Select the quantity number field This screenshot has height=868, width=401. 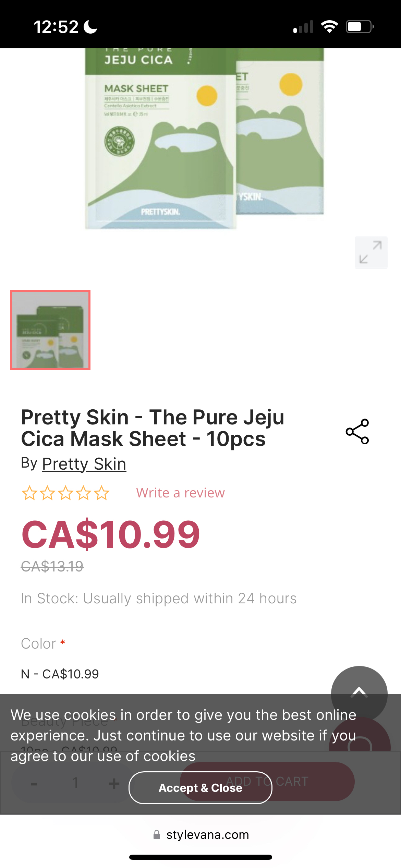pyautogui.click(x=75, y=783)
